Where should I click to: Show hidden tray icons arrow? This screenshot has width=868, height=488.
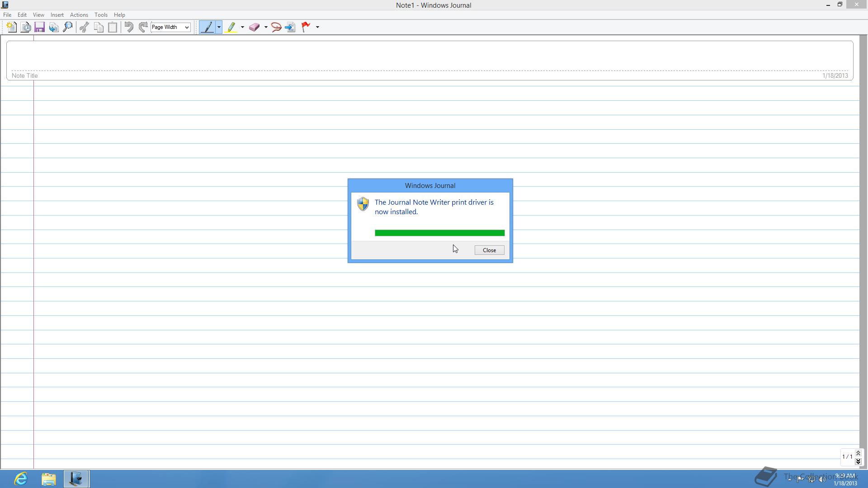pyautogui.click(x=789, y=479)
